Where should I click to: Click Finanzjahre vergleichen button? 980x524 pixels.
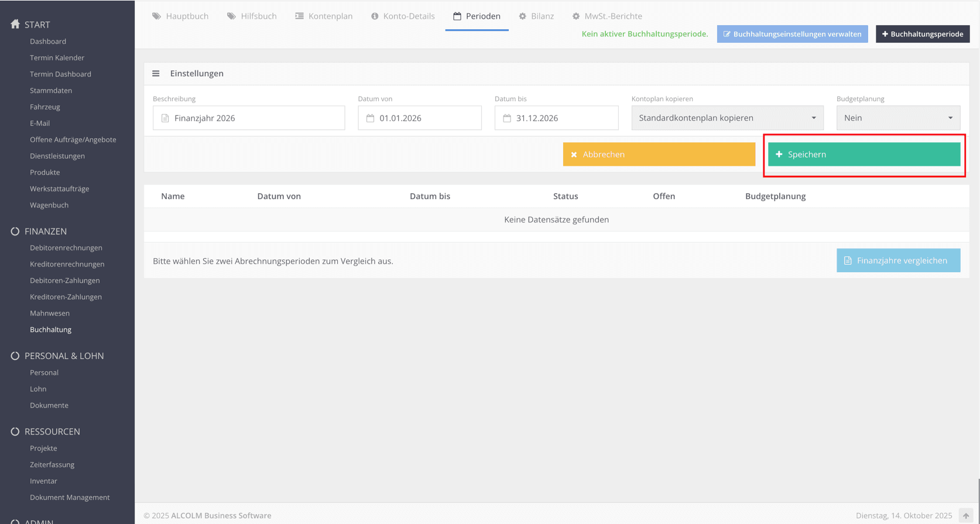click(898, 261)
